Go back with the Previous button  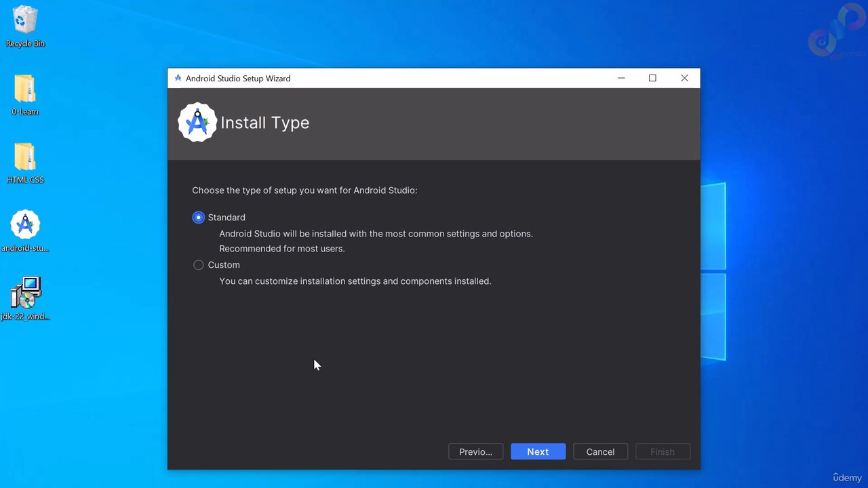(x=475, y=452)
